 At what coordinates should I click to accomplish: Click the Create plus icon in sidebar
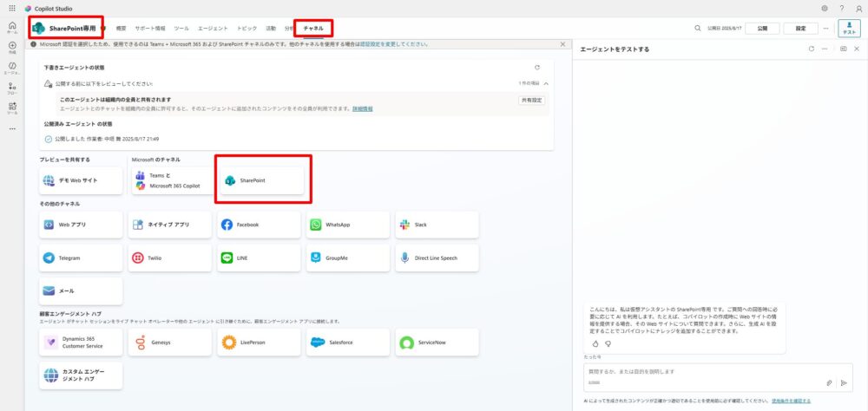tap(12, 47)
